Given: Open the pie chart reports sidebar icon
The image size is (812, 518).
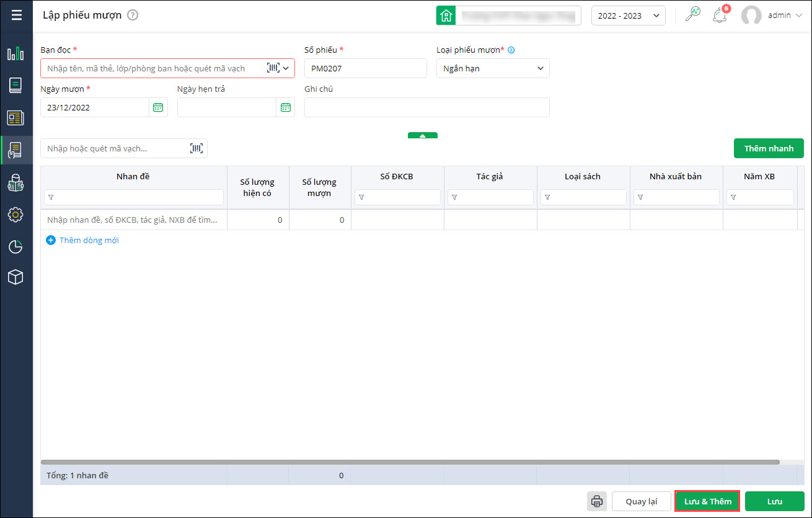Looking at the screenshot, I should pyautogui.click(x=15, y=247).
